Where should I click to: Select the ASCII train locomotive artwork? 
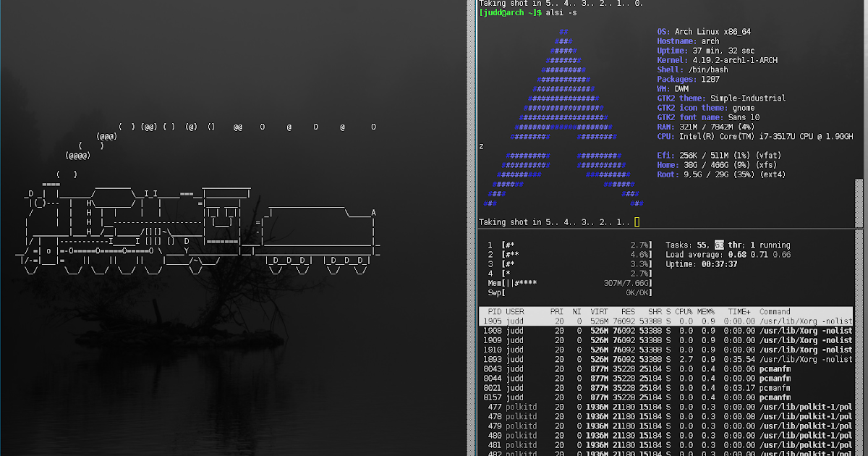pyautogui.click(x=195, y=232)
